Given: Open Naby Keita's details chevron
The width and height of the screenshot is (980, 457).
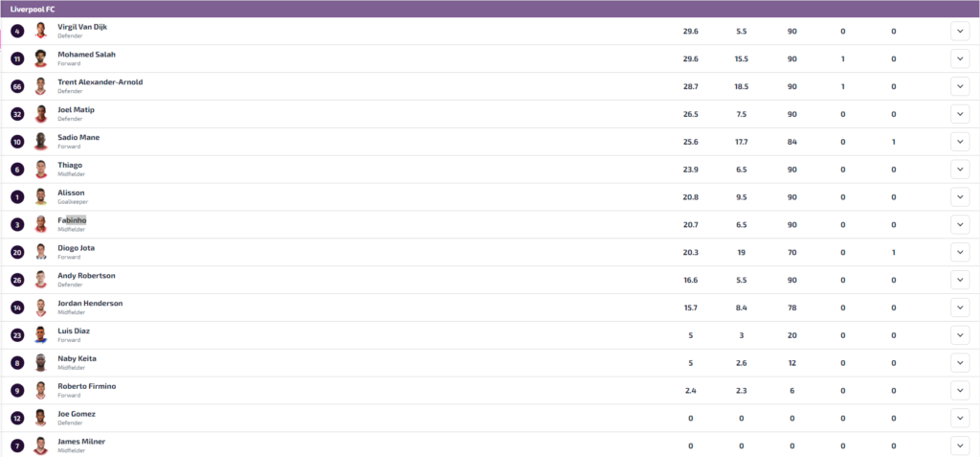Looking at the screenshot, I should tap(959, 362).
